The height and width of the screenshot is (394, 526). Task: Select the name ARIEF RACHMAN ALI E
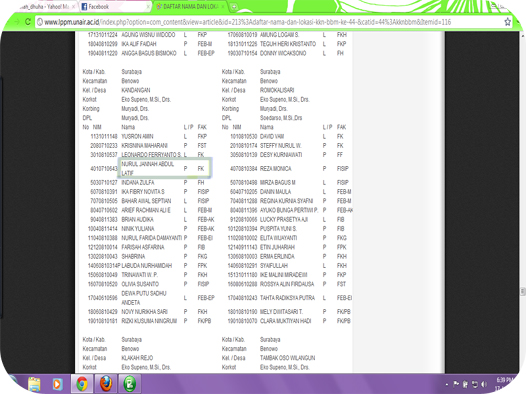pyautogui.click(x=146, y=210)
